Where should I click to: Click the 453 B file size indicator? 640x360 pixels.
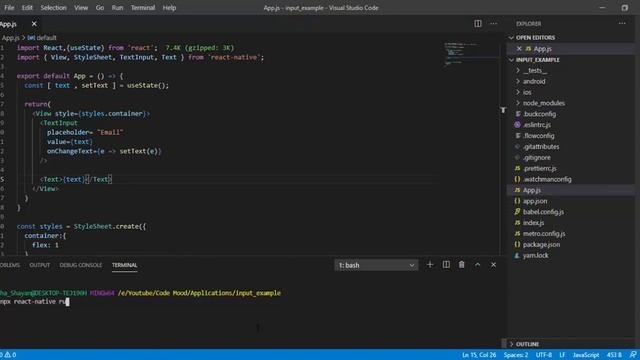click(x=614, y=355)
